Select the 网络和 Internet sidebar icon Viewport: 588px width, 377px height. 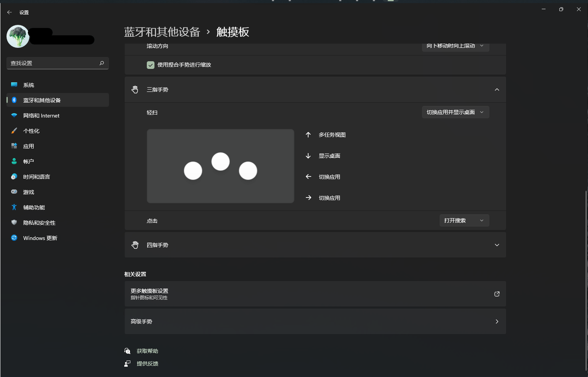41,115
